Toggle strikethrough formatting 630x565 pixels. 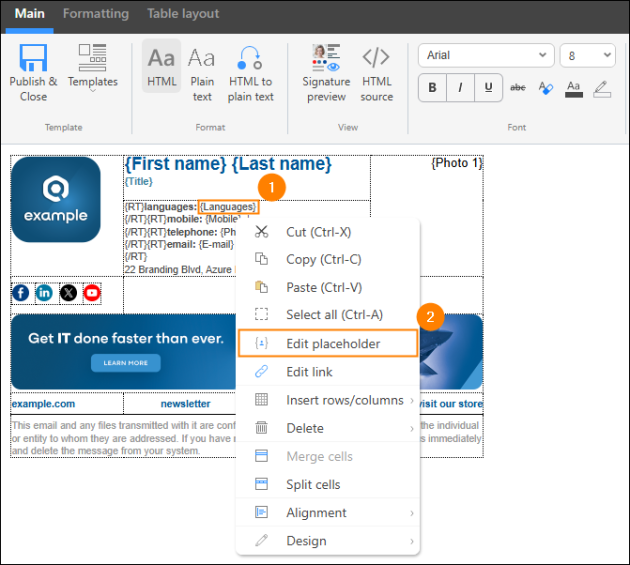[518, 87]
